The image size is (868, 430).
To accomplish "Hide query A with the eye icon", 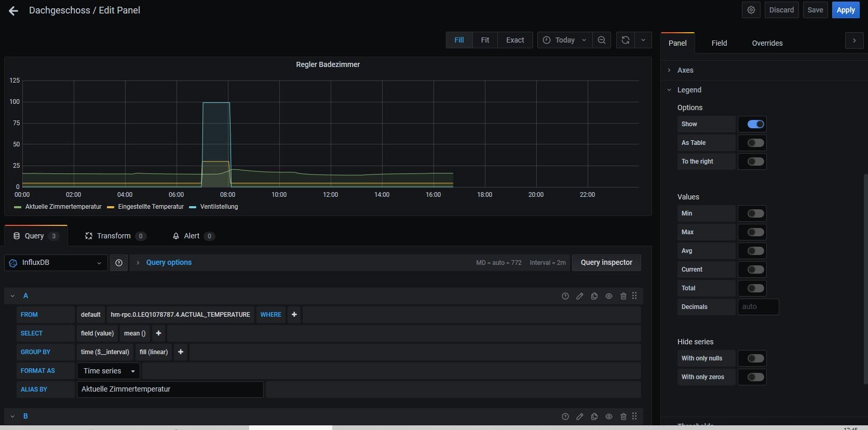I will pos(609,296).
